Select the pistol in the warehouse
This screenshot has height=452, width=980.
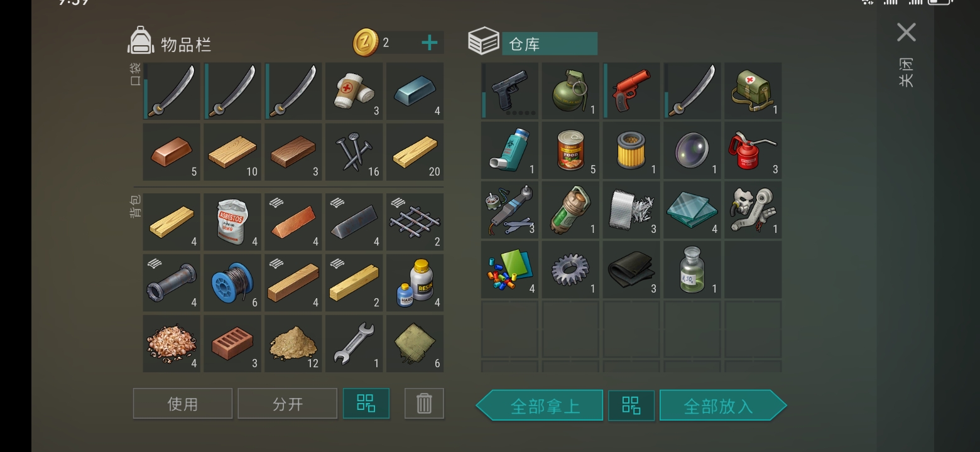510,91
